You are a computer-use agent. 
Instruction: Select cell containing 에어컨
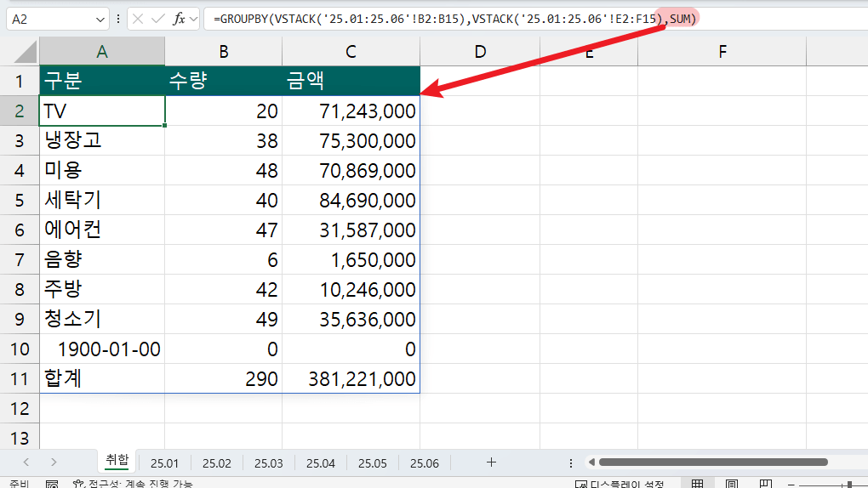(102, 230)
